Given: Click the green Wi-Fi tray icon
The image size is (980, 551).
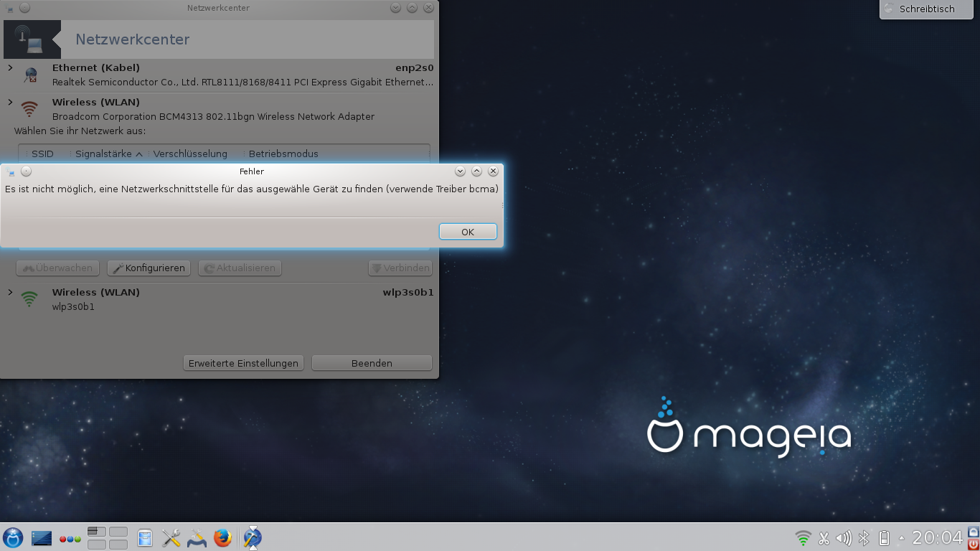Looking at the screenshot, I should click(x=803, y=537).
